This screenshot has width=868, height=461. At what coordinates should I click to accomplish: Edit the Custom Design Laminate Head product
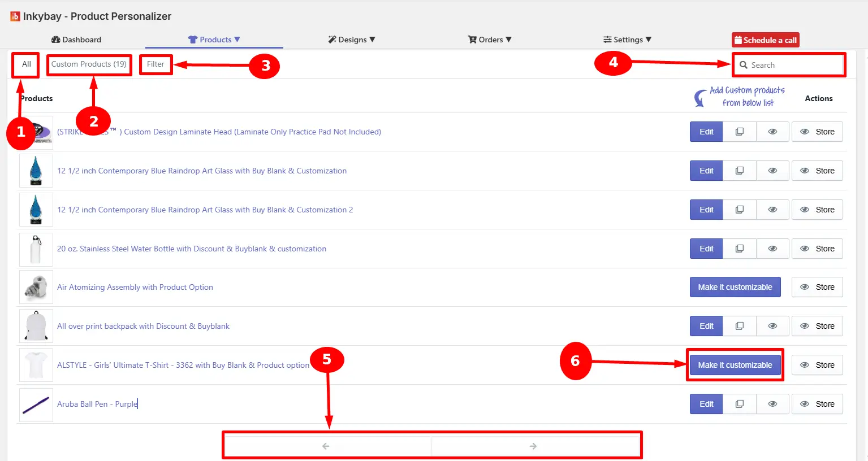coord(706,132)
